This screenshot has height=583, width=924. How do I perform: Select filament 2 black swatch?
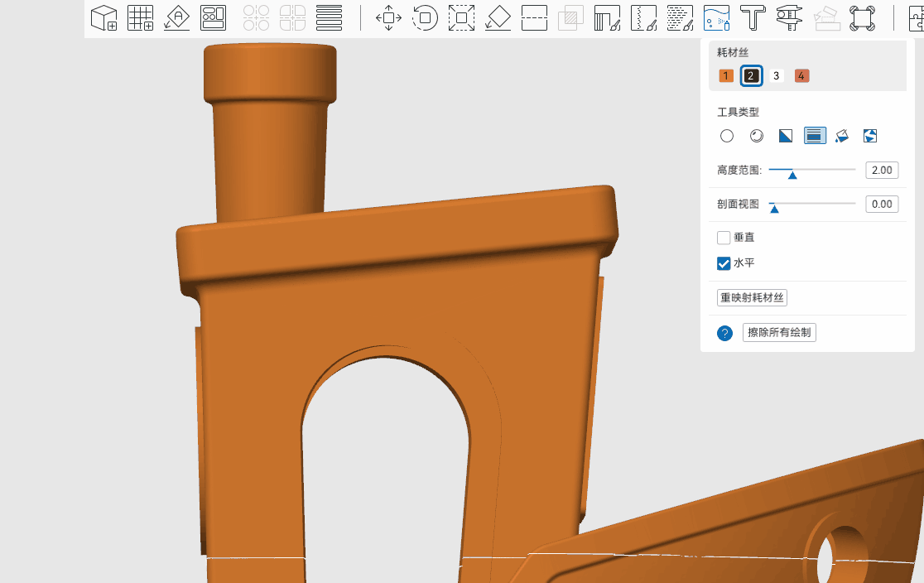pos(751,75)
